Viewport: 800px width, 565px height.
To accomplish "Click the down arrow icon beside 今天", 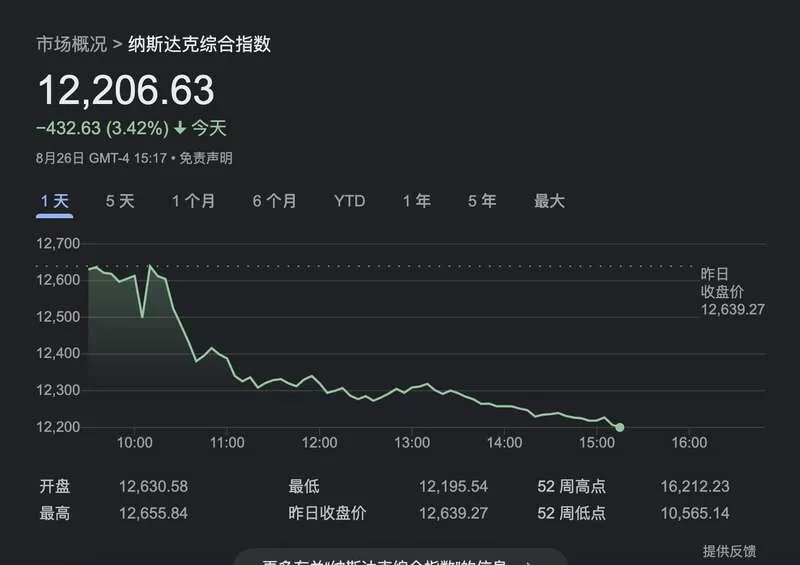I will pyautogui.click(x=180, y=128).
